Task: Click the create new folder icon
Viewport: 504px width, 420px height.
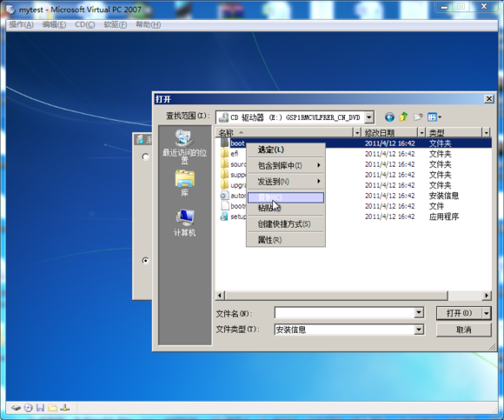Action: pos(417,117)
